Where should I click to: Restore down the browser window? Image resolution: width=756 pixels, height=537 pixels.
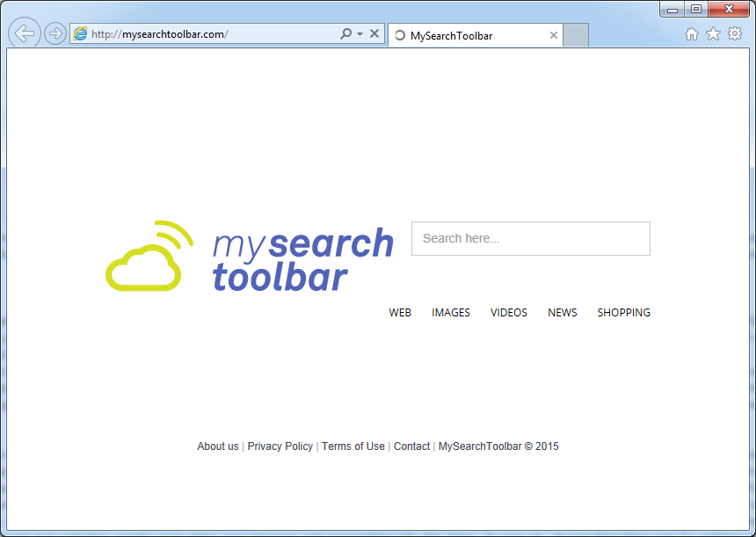pos(696,9)
